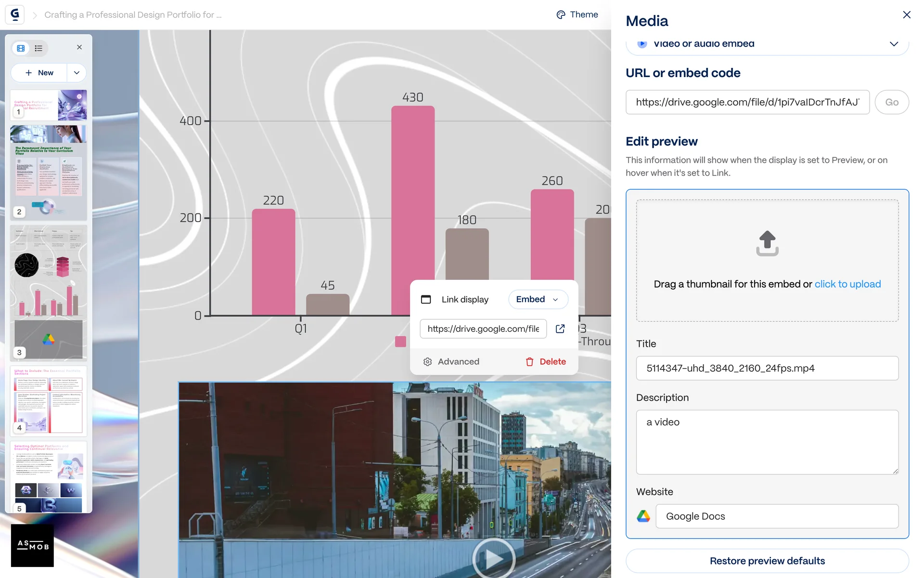Click the Google Drive website icon

[643, 516]
